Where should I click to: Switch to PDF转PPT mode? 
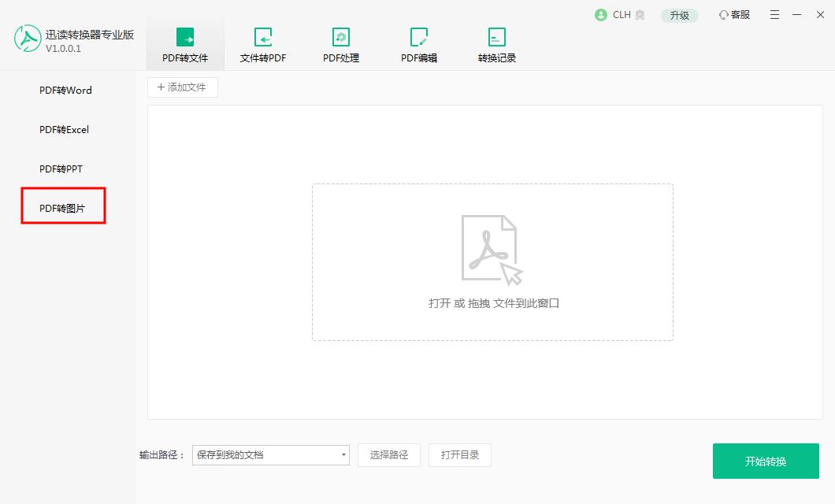point(63,169)
